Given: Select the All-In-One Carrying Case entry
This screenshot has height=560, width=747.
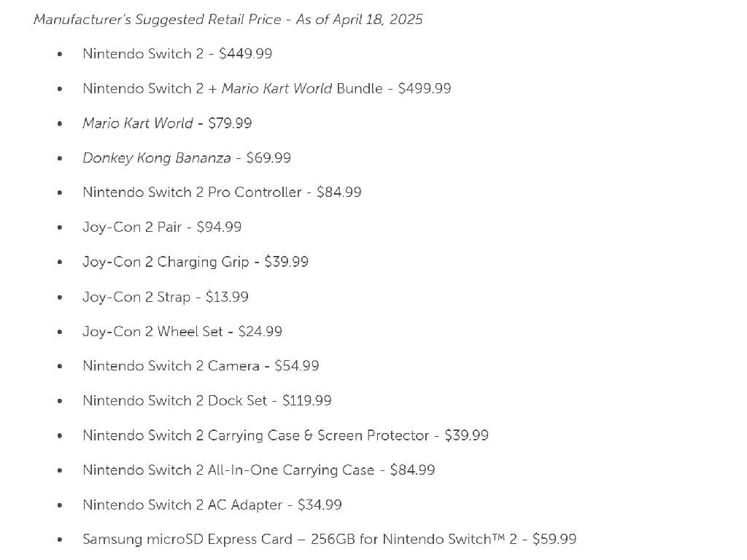Looking at the screenshot, I should (x=259, y=470).
